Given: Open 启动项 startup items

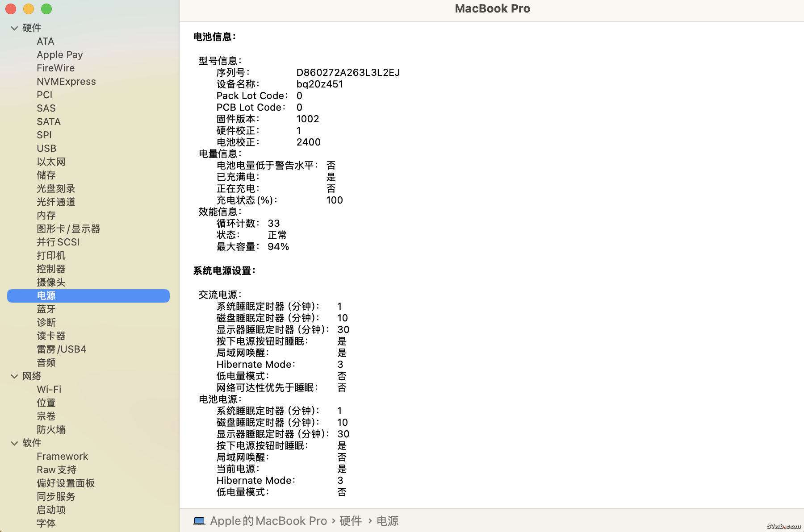Looking at the screenshot, I should tap(51, 510).
